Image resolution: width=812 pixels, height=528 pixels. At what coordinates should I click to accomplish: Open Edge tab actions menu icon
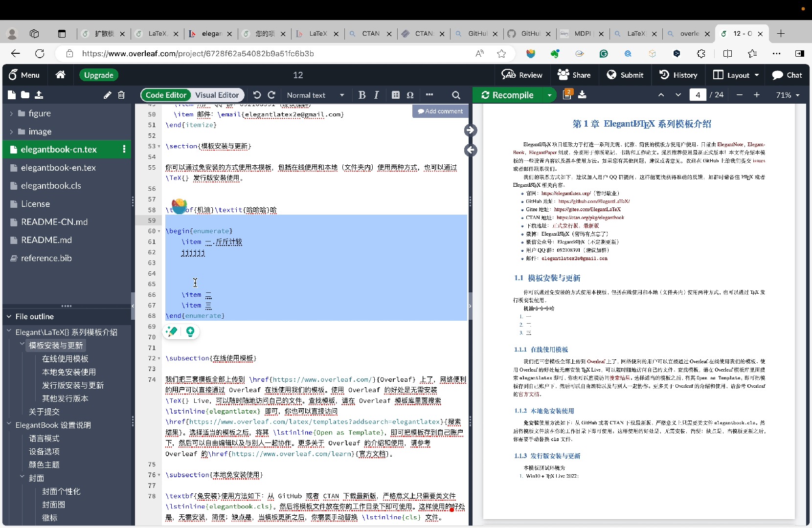(62, 34)
